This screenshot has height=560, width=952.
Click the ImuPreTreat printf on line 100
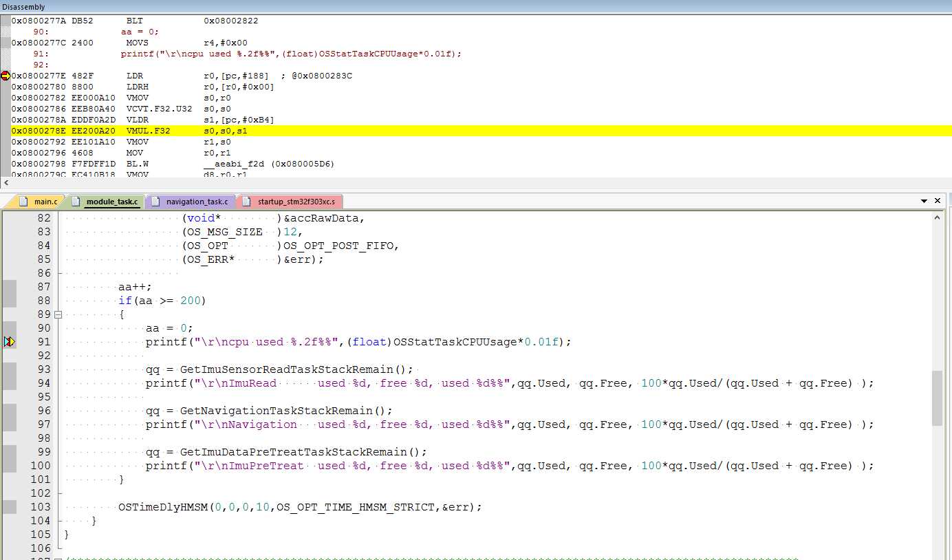(x=510, y=466)
